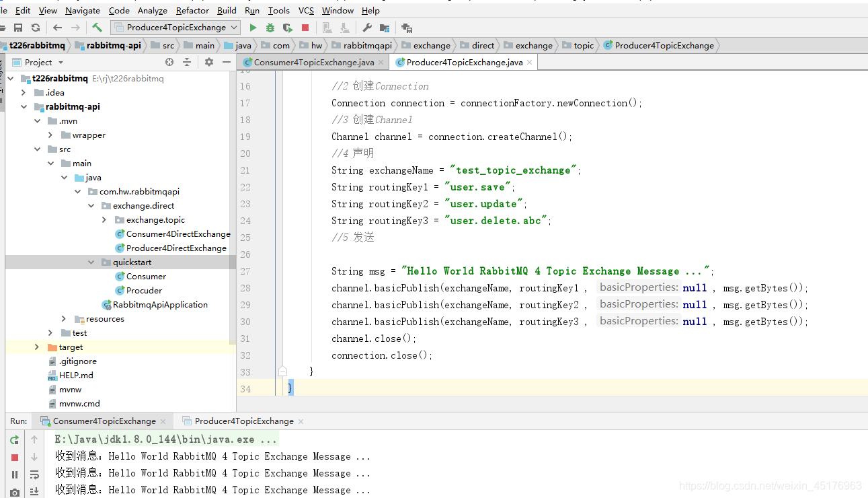Open settings with the wrench icon

[x=367, y=28]
